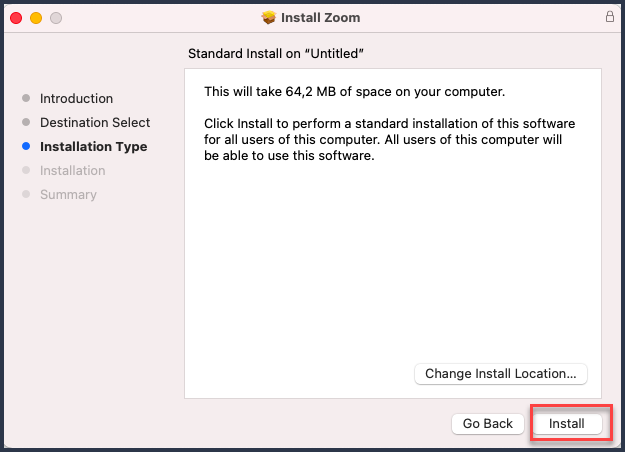Click the Standard Install on "Untitled" heading
Image resolution: width=625 pixels, height=452 pixels.
click(276, 53)
